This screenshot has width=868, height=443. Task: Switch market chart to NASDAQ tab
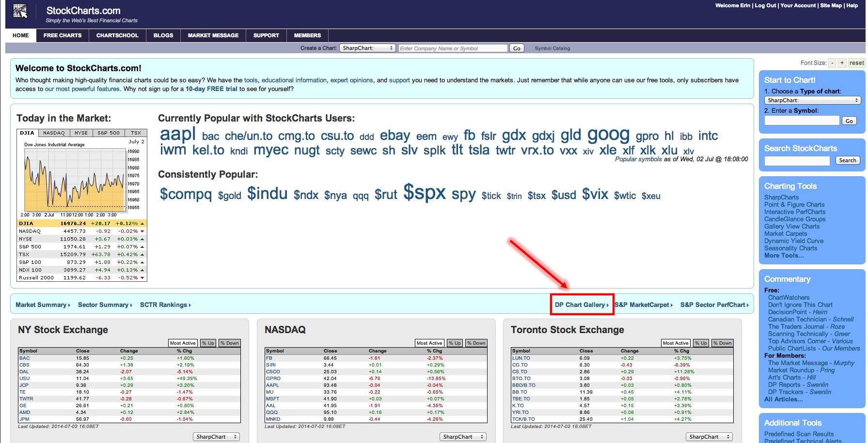pyautogui.click(x=54, y=133)
